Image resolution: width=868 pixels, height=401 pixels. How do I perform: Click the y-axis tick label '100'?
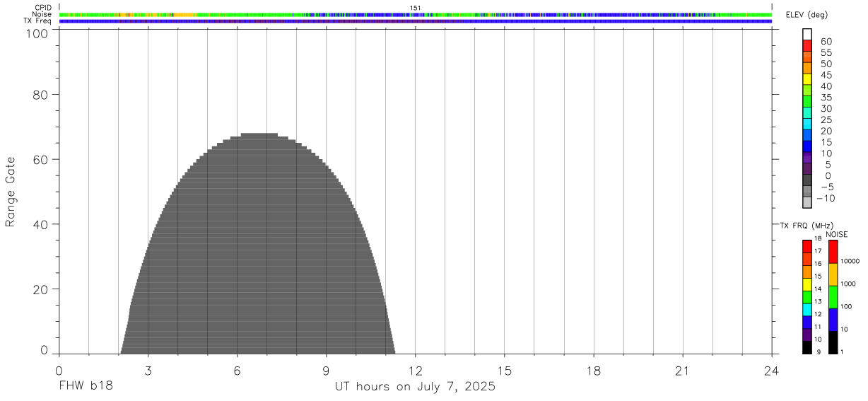click(x=37, y=33)
